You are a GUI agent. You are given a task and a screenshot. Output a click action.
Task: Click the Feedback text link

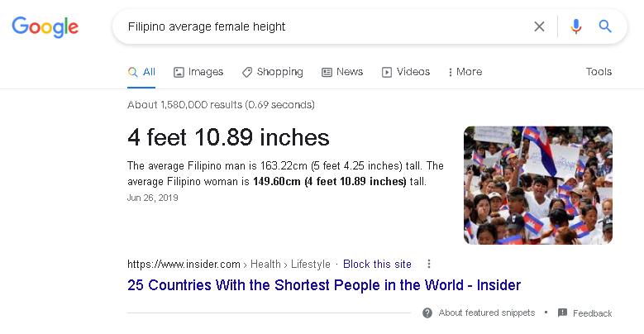(592, 313)
